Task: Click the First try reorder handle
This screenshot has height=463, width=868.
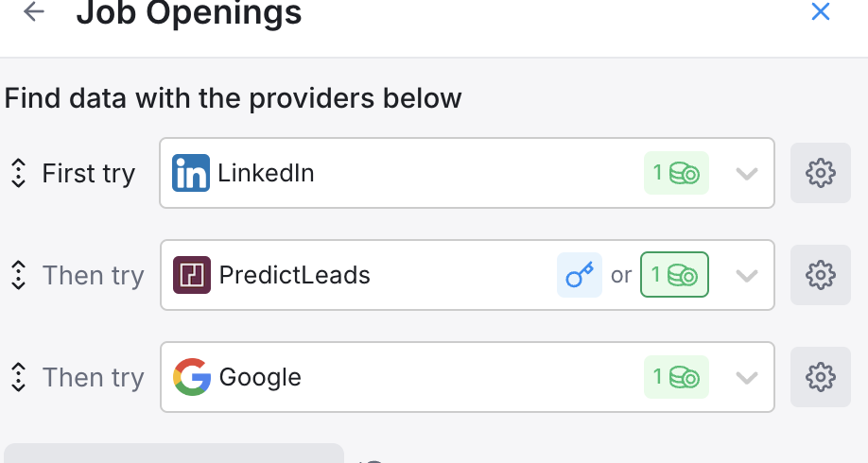Action: point(18,173)
